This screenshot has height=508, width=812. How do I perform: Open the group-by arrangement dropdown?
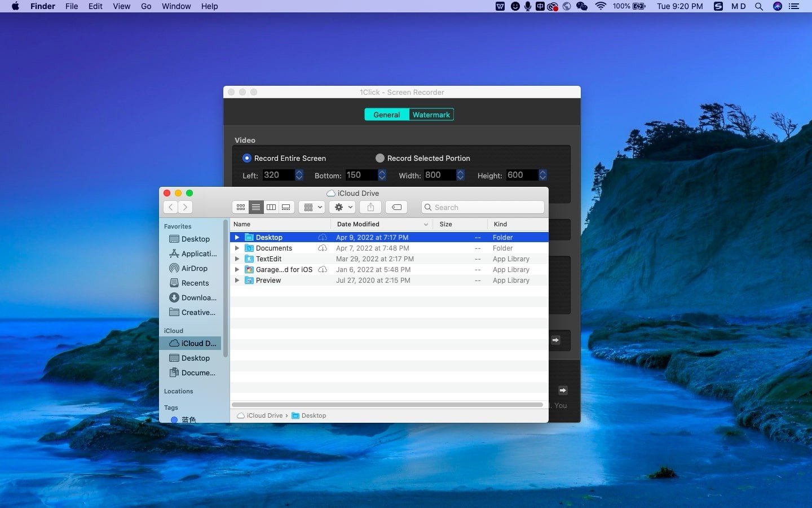pos(312,207)
